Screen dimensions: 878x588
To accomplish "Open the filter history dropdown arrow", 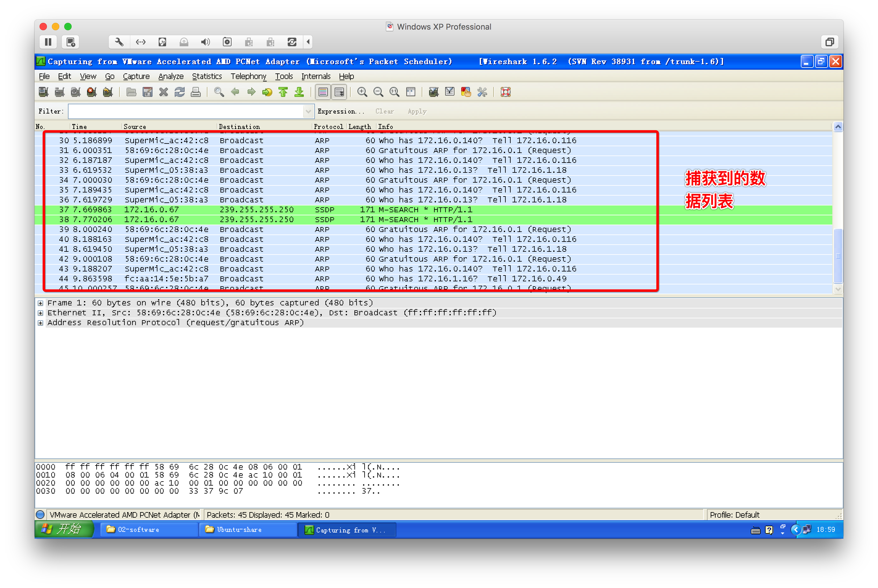I will click(x=308, y=111).
